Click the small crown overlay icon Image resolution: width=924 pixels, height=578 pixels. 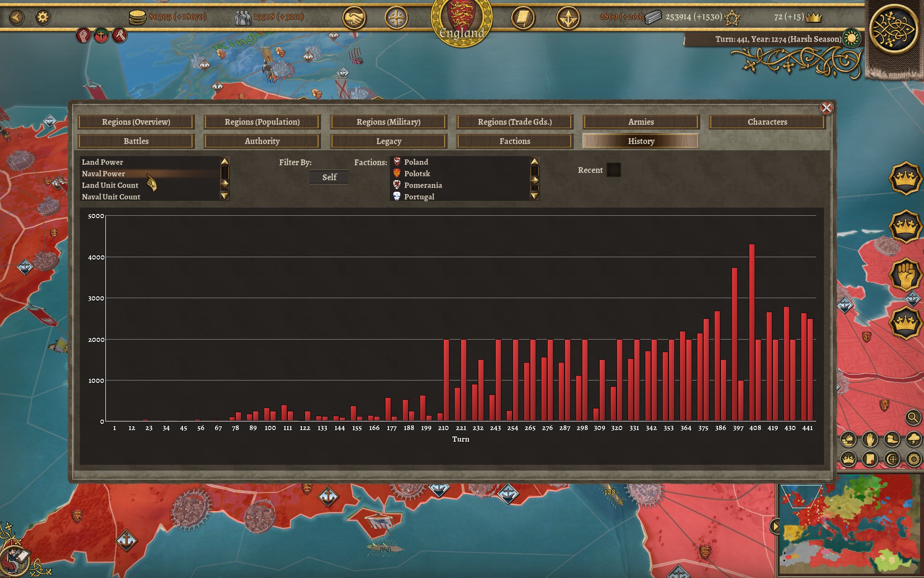tap(848, 459)
